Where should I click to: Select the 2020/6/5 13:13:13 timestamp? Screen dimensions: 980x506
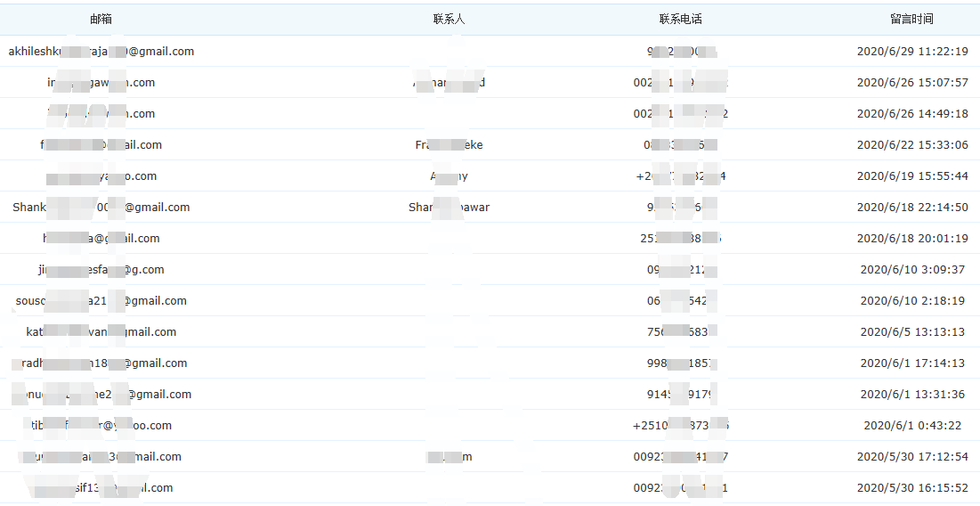[x=911, y=332]
